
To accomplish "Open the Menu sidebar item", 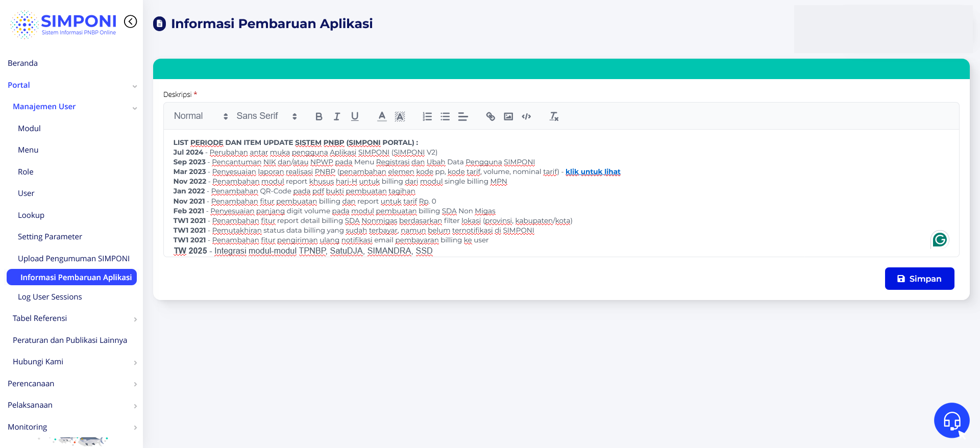I will pos(28,150).
